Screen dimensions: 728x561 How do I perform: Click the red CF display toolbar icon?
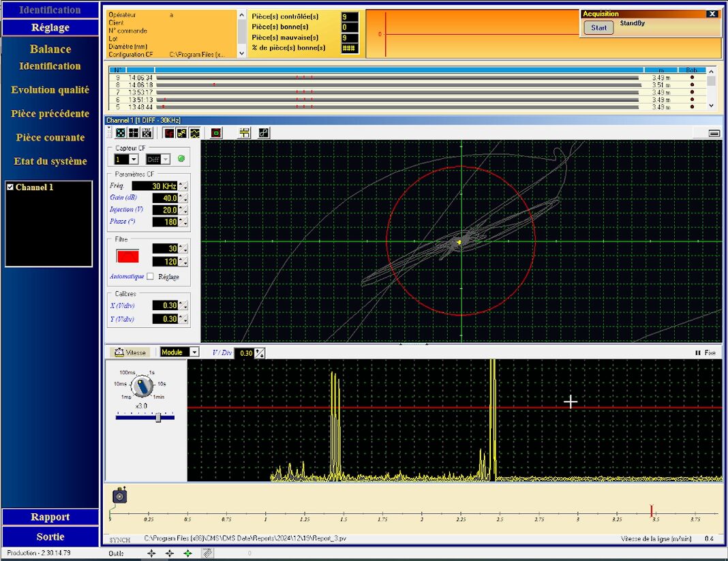point(168,133)
